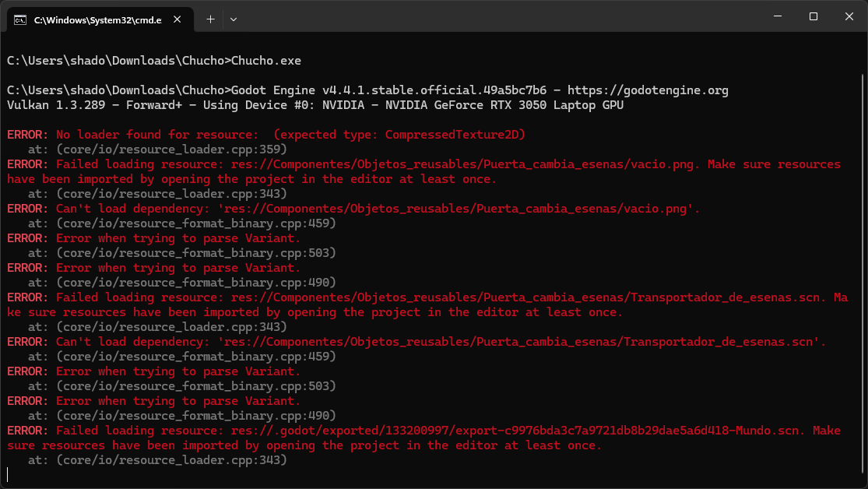
Task: Minimize the terminal window
Action: click(778, 16)
